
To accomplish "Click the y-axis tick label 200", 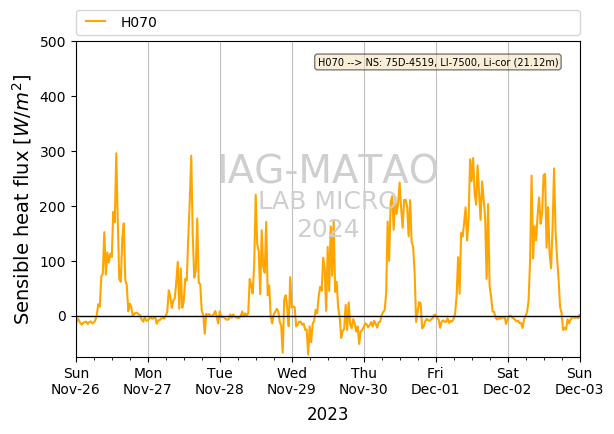I will coord(53,206).
